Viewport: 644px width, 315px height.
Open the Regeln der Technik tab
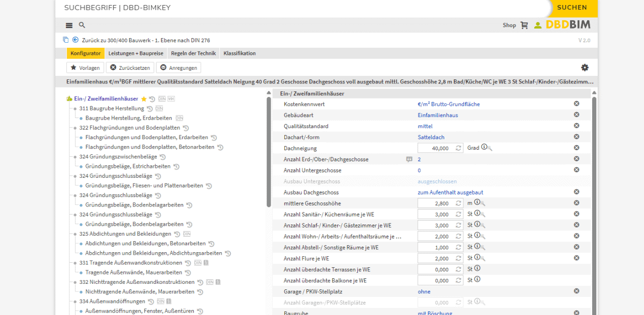coord(193,53)
